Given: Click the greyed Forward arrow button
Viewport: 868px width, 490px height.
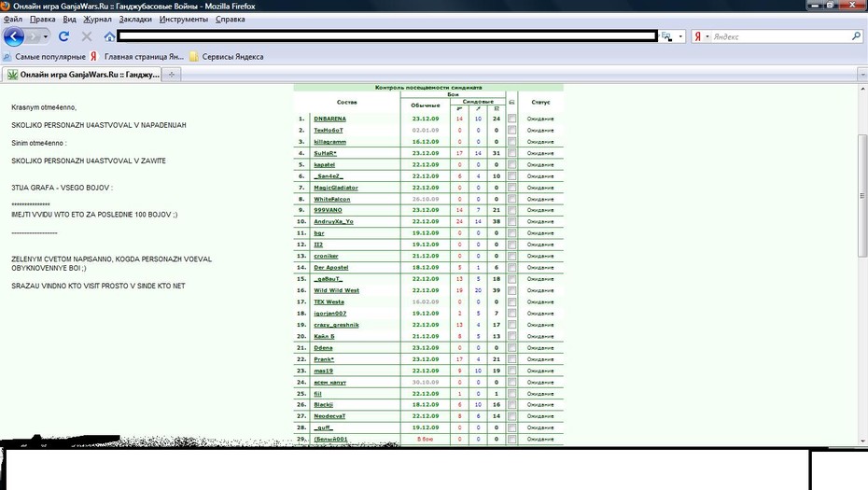Looking at the screenshot, I should click(x=33, y=37).
